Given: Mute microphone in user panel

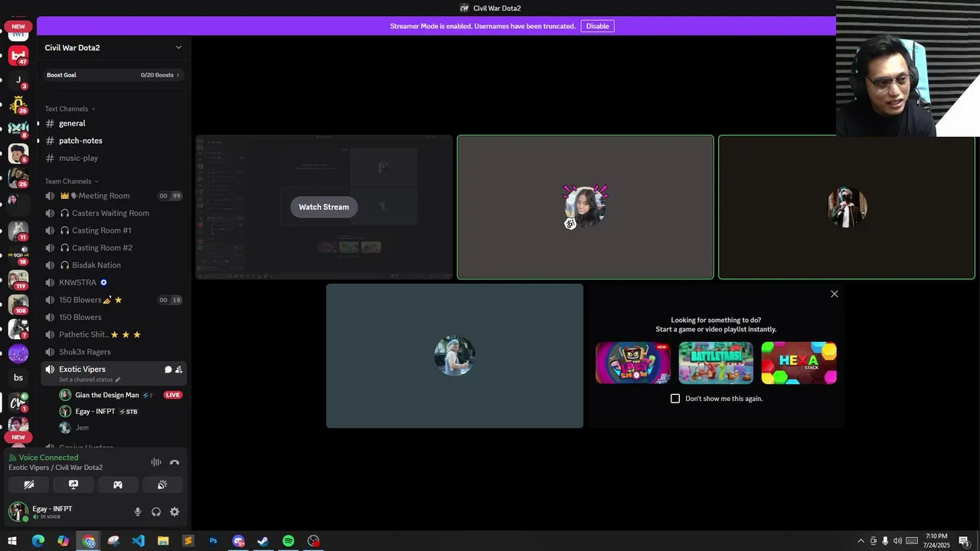Looking at the screenshot, I should (x=138, y=512).
